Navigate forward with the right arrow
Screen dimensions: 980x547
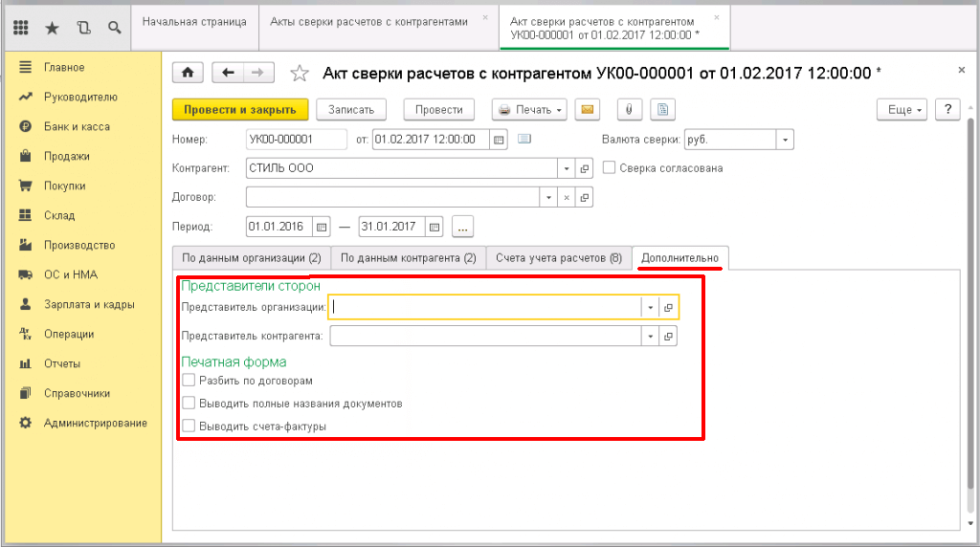point(258,73)
